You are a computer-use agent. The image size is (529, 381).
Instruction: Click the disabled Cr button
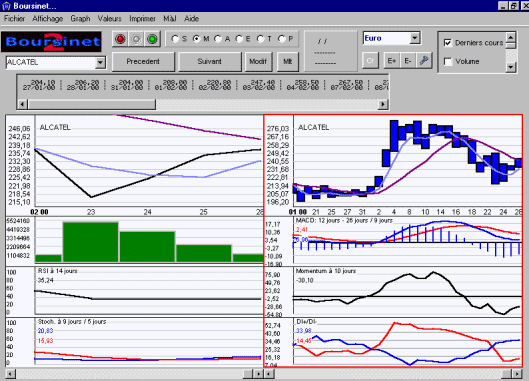click(x=370, y=61)
